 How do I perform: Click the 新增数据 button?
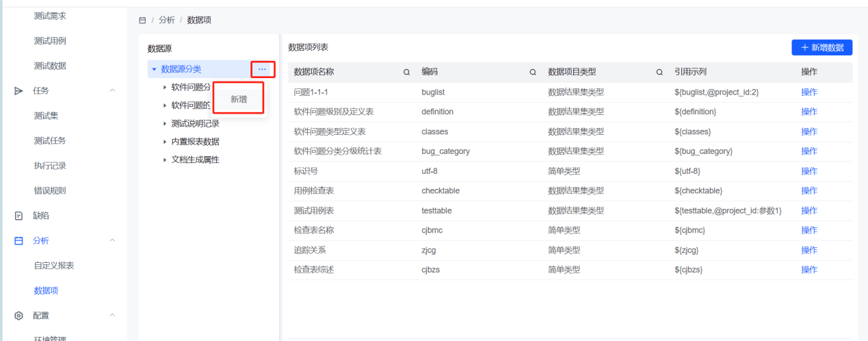click(821, 47)
